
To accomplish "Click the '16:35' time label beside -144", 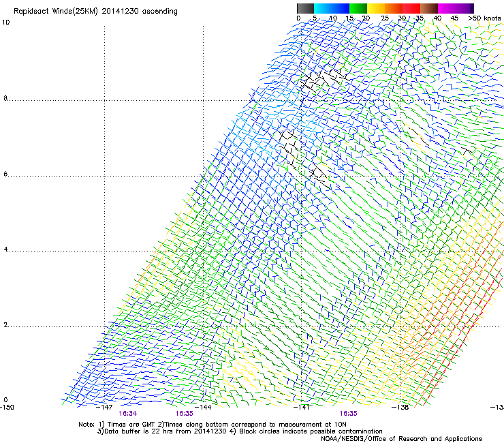I will [x=184, y=414].
